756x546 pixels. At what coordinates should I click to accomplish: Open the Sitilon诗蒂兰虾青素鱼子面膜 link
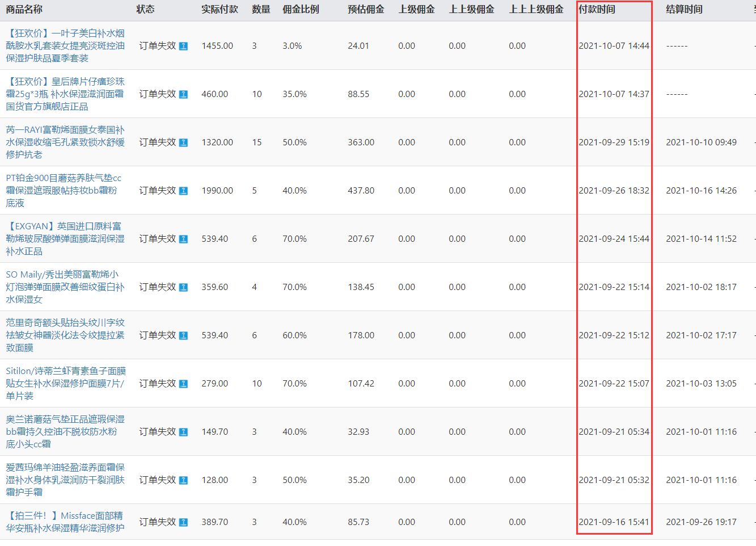66,384
